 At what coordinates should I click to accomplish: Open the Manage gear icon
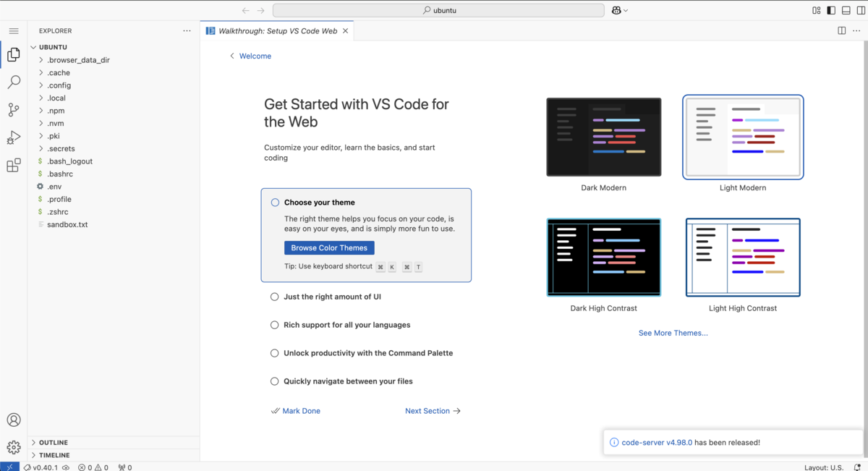pos(14,447)
